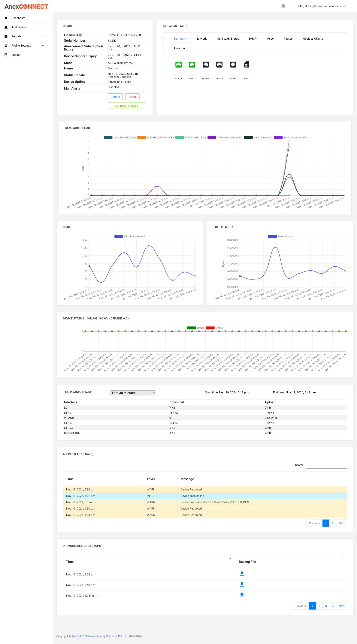The height and width of the screenshot is (644, 357).
Task: Toggle the Offline legend in device status
Action: pyautogui.click(x=214, y=328)
